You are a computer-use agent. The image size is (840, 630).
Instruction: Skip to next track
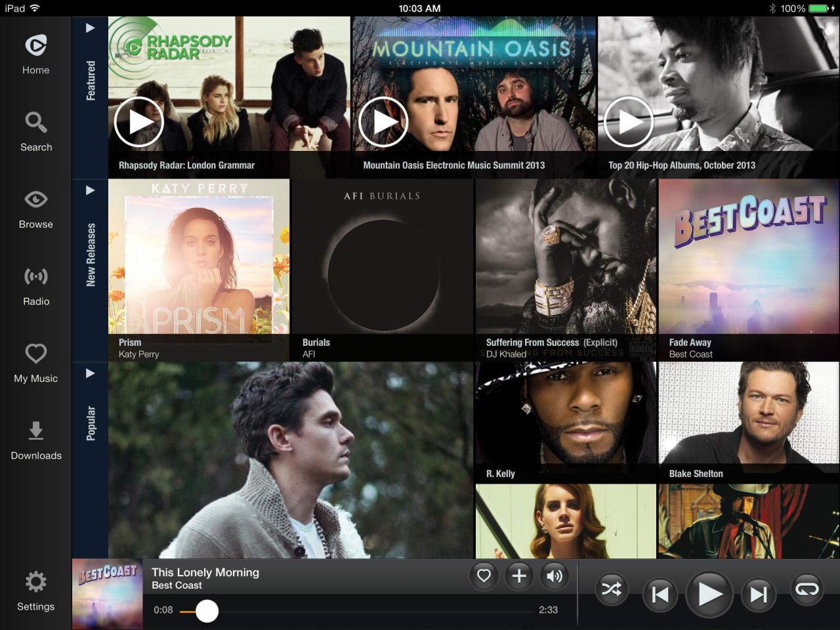click(759, 595)
